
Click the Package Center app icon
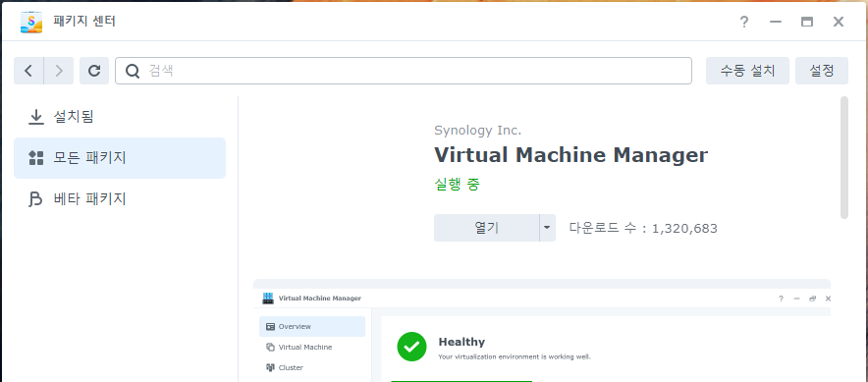point(31,23)
